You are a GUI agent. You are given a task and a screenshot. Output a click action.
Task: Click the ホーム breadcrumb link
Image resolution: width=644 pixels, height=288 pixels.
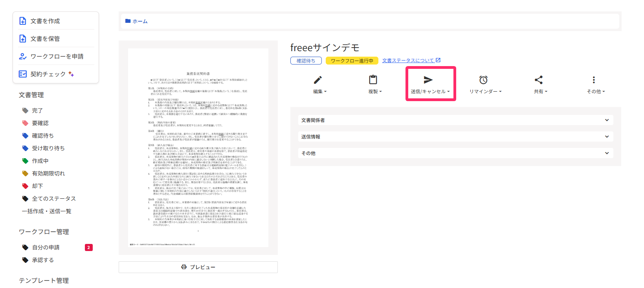tap(140, 21)
